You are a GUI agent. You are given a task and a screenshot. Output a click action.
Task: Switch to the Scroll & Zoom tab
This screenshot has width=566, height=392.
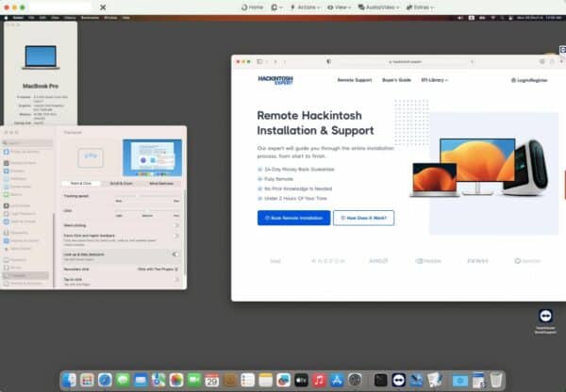coord(122,184)
